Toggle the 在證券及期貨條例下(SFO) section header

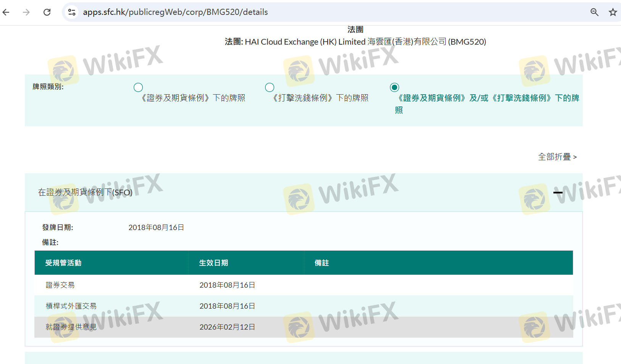pos(85,192)
